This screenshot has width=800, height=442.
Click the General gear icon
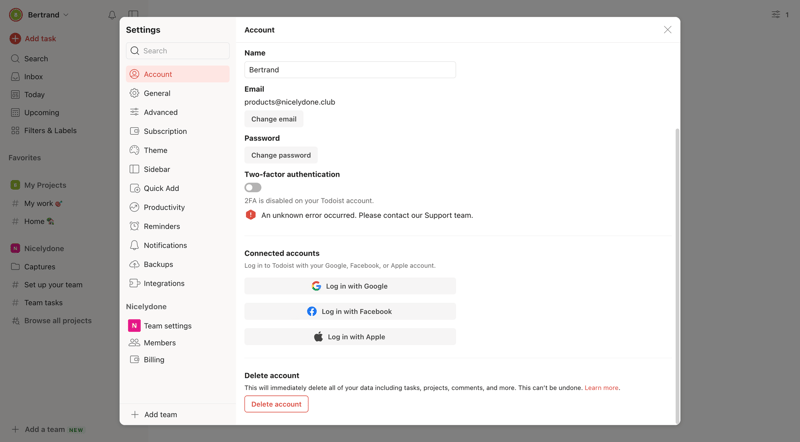[134, 93]
